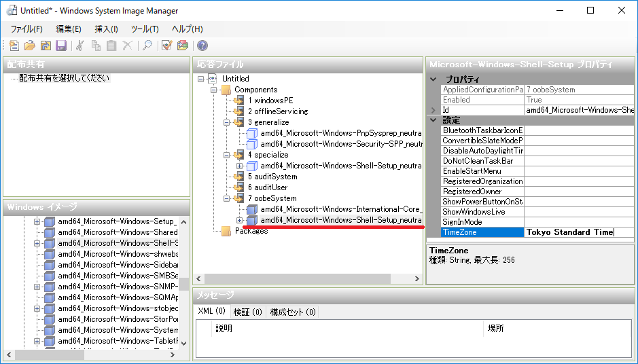This screenshot has width=638, height=364.
Task: Click the 6 auditUser pass folder icon
Action: coord(239,187)
